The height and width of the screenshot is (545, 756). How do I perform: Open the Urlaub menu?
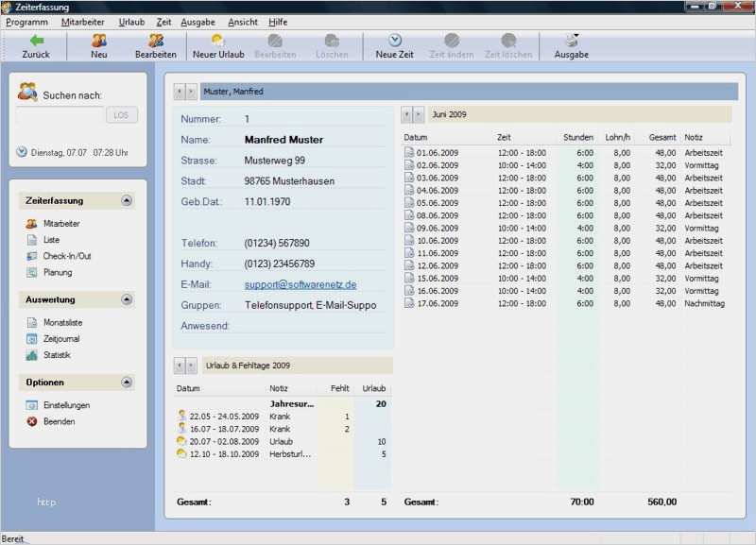pyautogui.click(x=131, y=22)
